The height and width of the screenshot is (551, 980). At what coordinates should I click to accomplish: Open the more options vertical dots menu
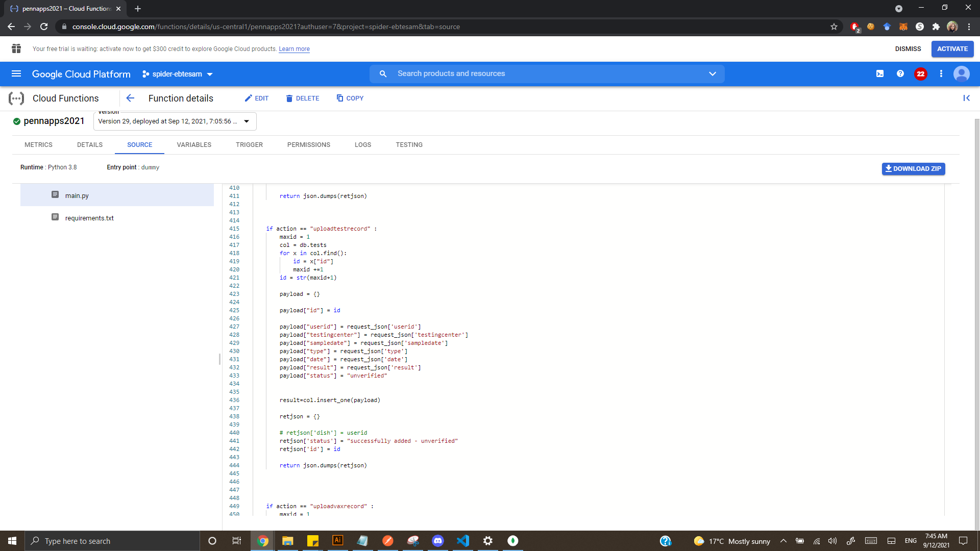(941, 74)
